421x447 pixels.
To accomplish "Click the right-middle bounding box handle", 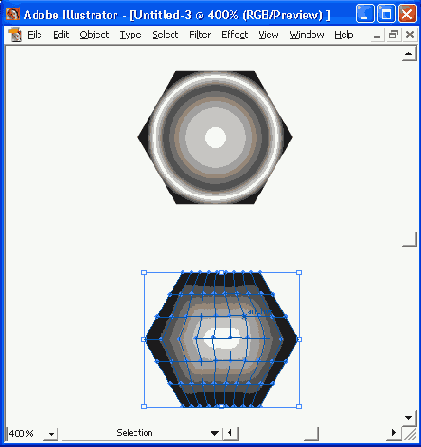I will tap(299, 339).
